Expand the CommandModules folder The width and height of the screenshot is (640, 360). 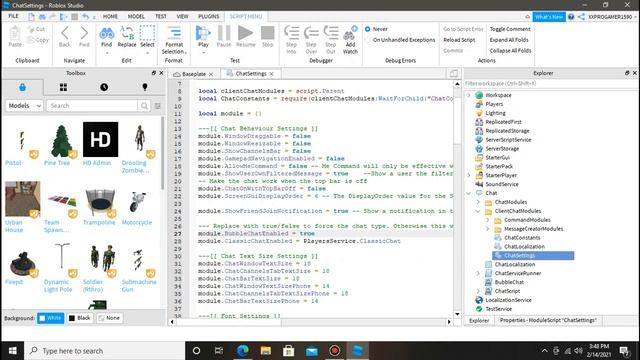coord(487,220)
